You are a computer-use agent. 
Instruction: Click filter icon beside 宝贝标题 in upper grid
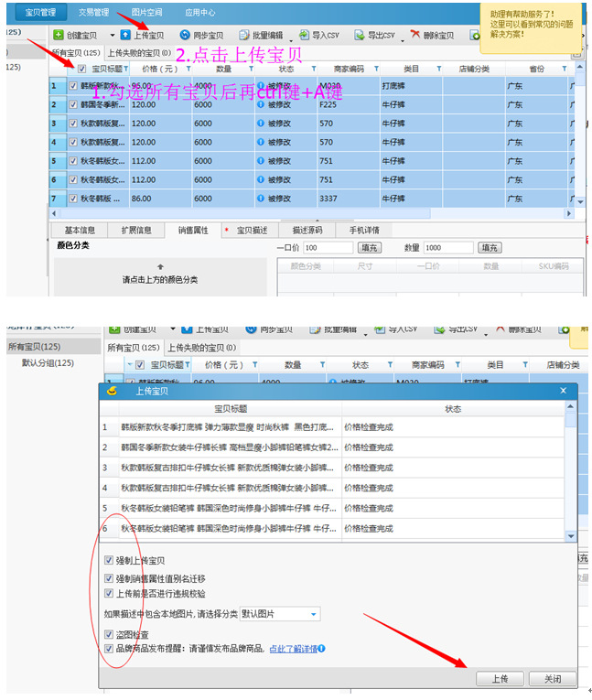click(x=126, y=69)
